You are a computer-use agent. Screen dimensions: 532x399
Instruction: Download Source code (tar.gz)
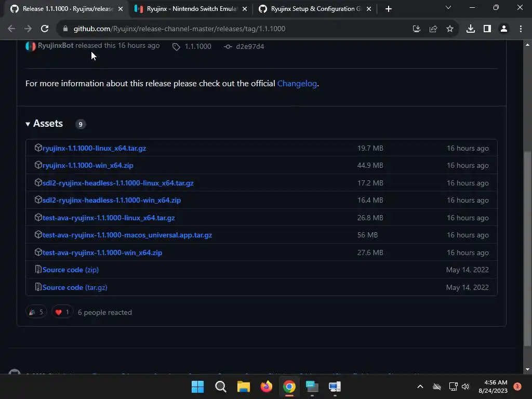coord(75,287)
